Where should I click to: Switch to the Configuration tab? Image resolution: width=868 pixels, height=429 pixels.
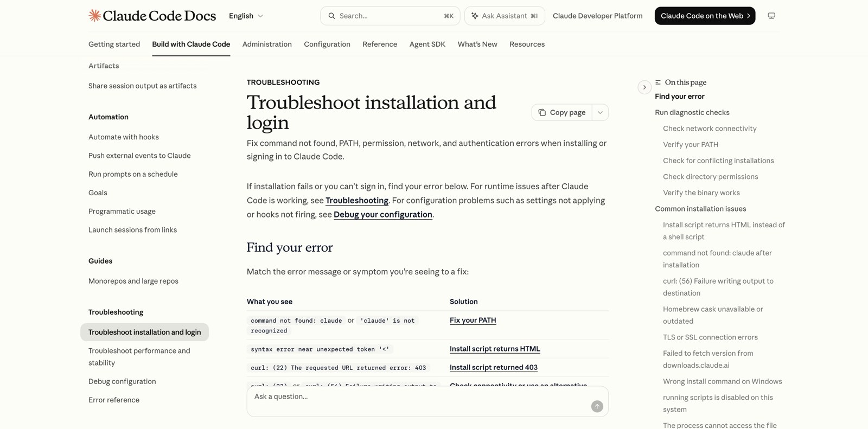tap(327, 44)
